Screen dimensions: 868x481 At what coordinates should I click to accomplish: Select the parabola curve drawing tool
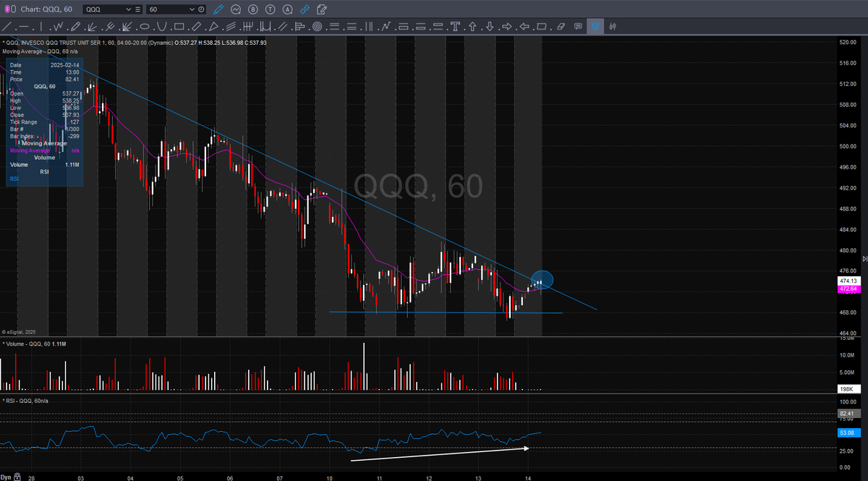point(162,27)
